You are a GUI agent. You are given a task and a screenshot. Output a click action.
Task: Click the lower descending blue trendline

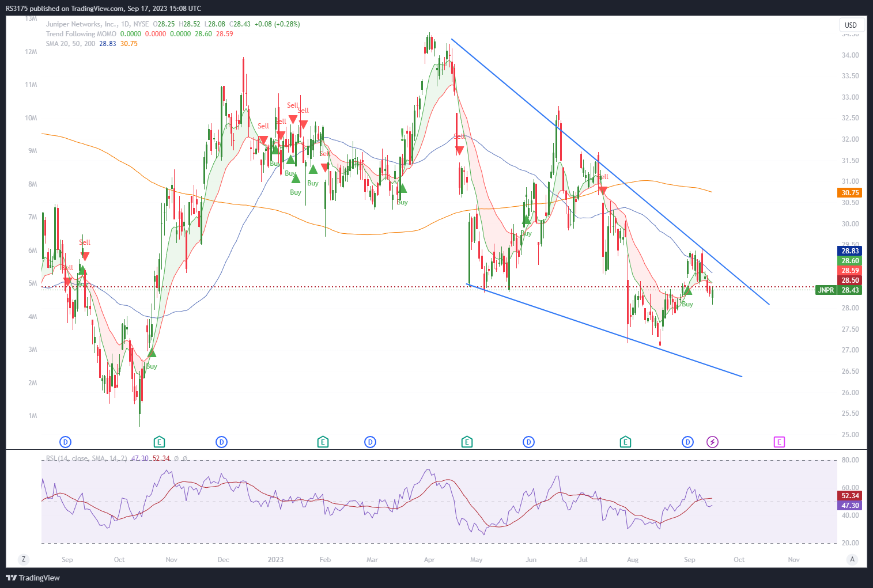[x=604, y=331]
